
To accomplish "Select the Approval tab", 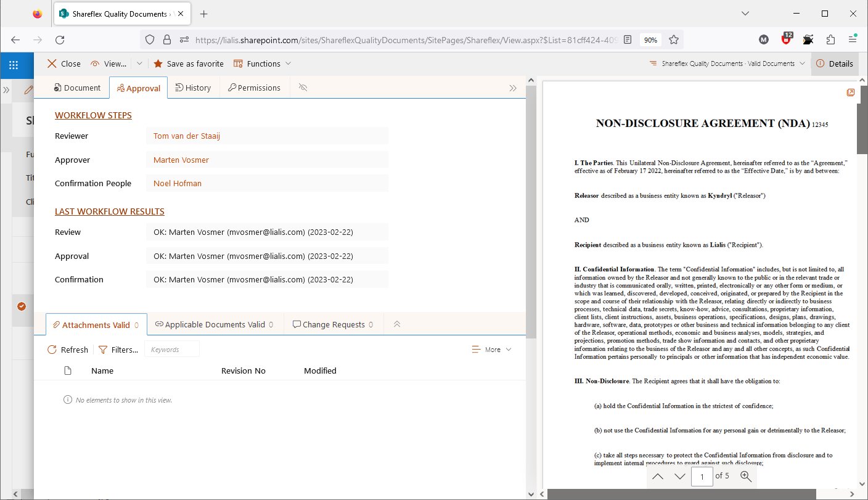I will (139, 88).
